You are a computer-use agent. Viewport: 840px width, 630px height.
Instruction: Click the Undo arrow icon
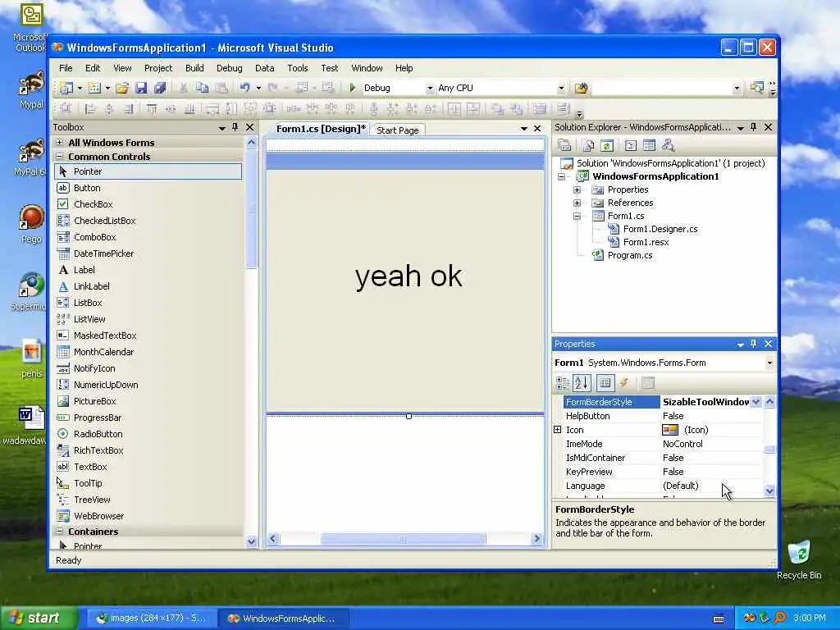click(x=244, y=87)
